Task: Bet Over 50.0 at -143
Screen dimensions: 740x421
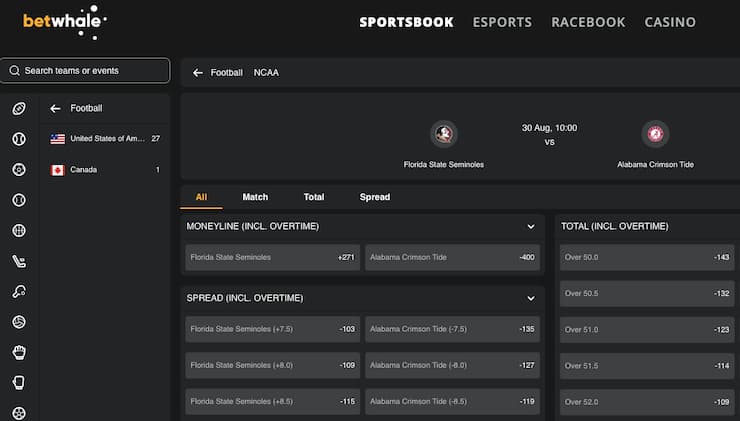Action: (x=647, y=257)
